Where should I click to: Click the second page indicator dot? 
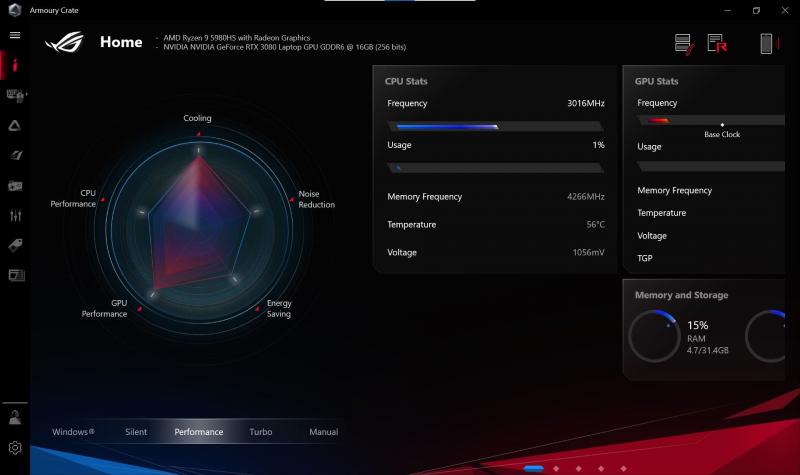tap(555, 468)
